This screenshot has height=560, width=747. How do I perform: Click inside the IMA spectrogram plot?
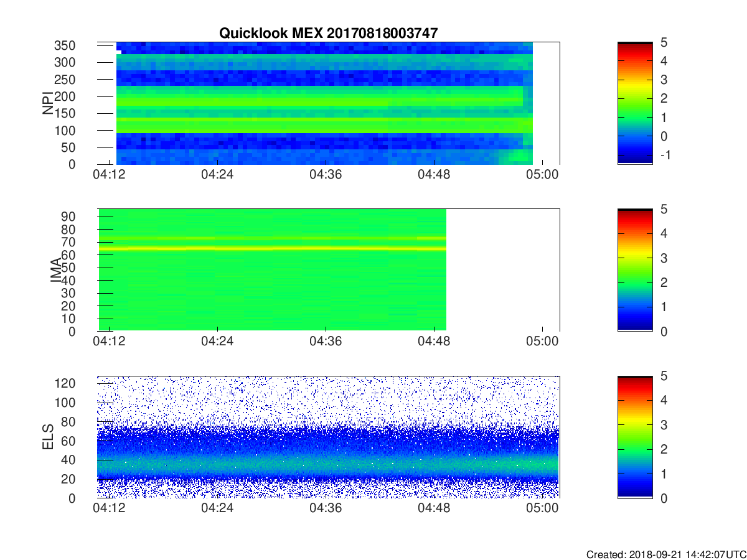pos(329,270)
